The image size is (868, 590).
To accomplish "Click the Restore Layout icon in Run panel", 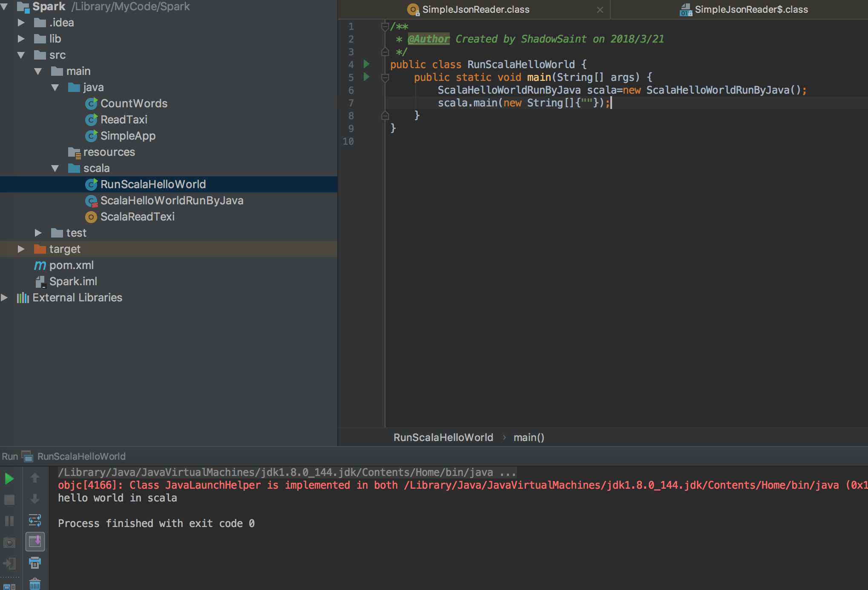I will click(x=9, y=587).
